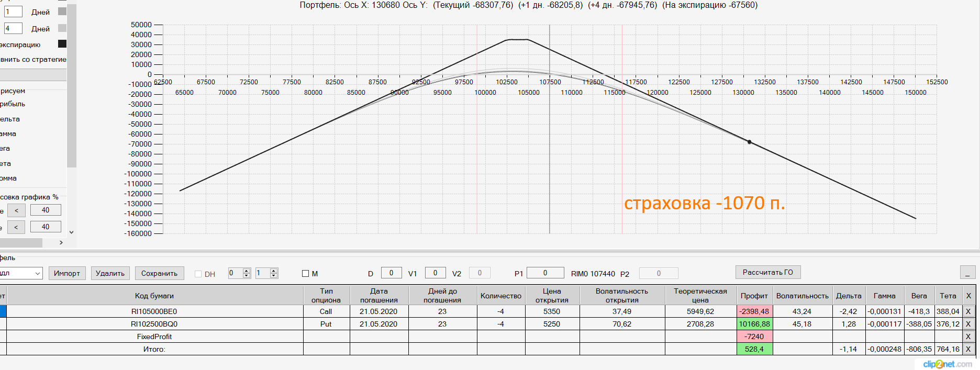
Task: Click the X in the FixedProfit row
Action: pyautogui.click(x=968, y=337)
